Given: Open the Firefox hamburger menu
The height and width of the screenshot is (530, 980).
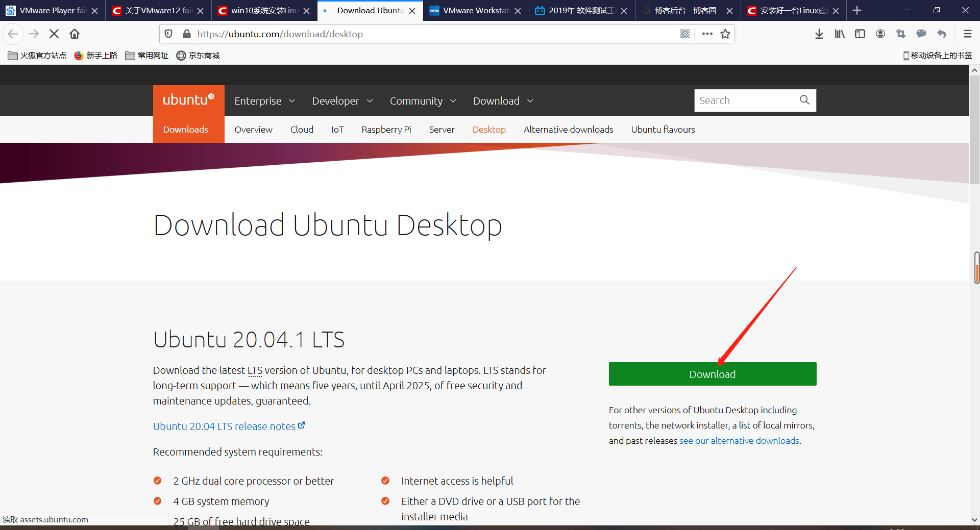Looking at the screenshot, I should tap(967, 34).
